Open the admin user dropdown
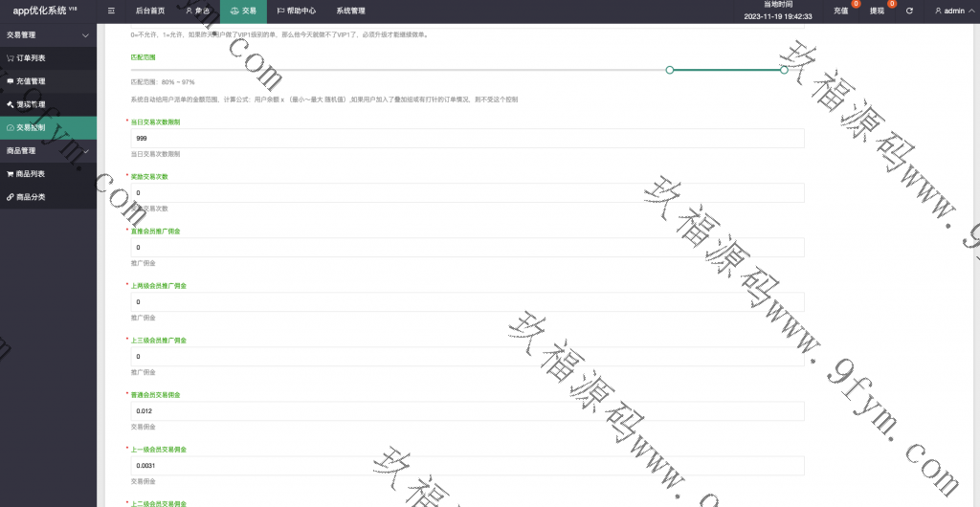The image size is (980, 507). pos(949,11)
